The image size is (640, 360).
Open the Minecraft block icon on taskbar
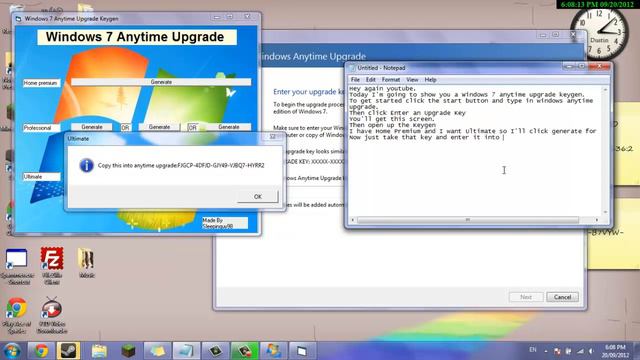(128, 351)
